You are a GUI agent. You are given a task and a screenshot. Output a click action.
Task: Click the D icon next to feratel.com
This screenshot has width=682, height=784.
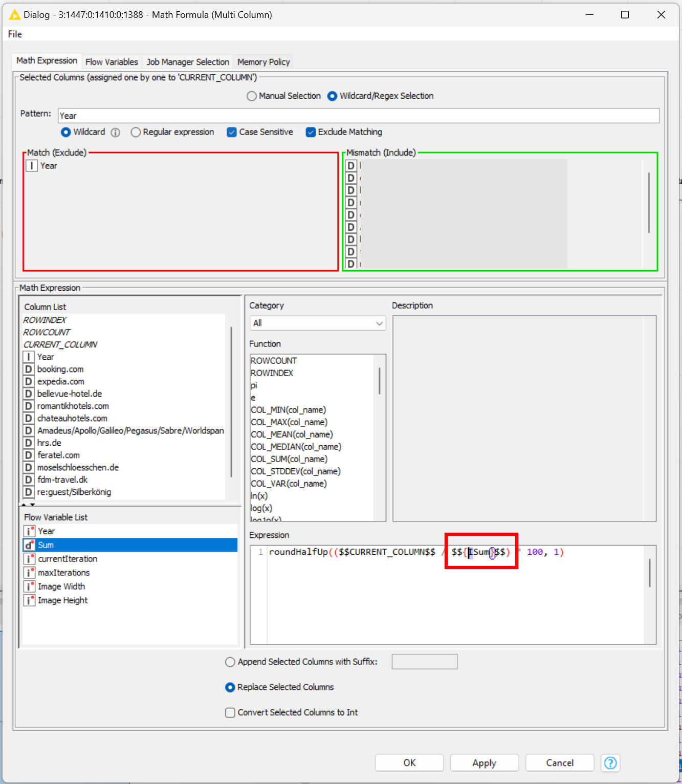(x=29, y=455)
